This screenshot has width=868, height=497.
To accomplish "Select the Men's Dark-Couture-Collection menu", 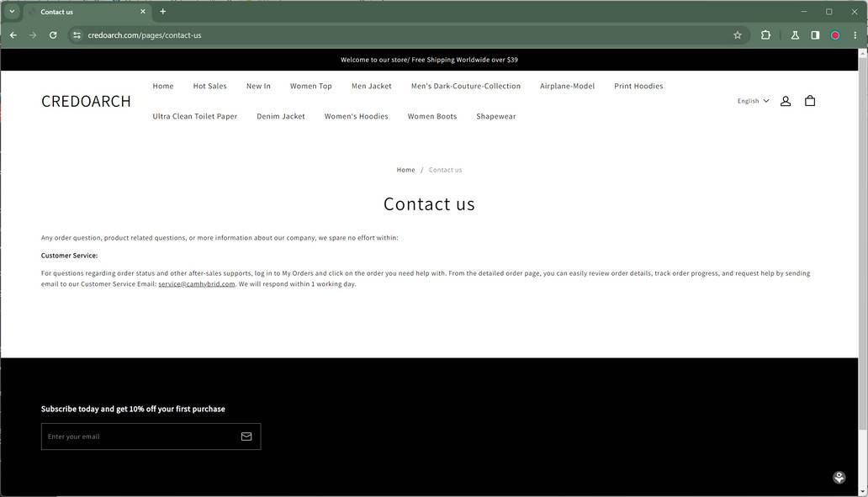I will coord(465,86).
